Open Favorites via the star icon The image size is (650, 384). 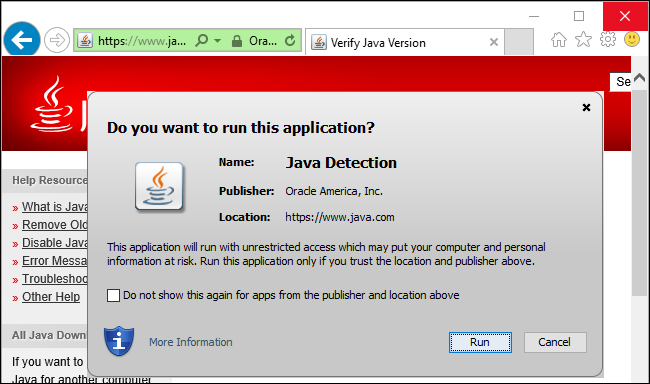(583, 40)
